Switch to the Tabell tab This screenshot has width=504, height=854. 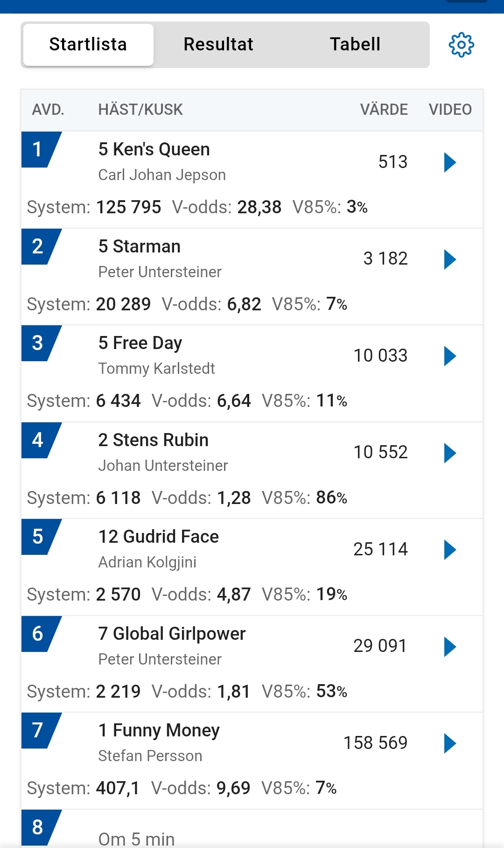pos(355,45)
